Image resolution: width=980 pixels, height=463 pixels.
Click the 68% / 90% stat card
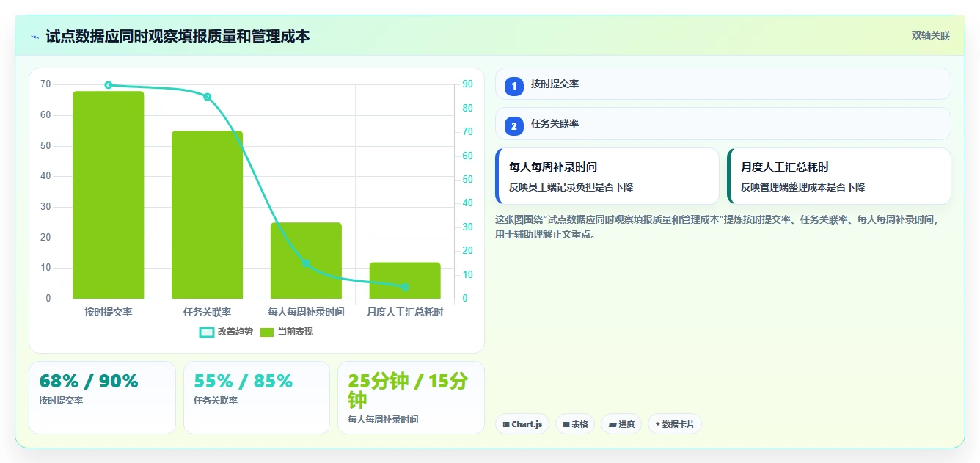point(102,398)
